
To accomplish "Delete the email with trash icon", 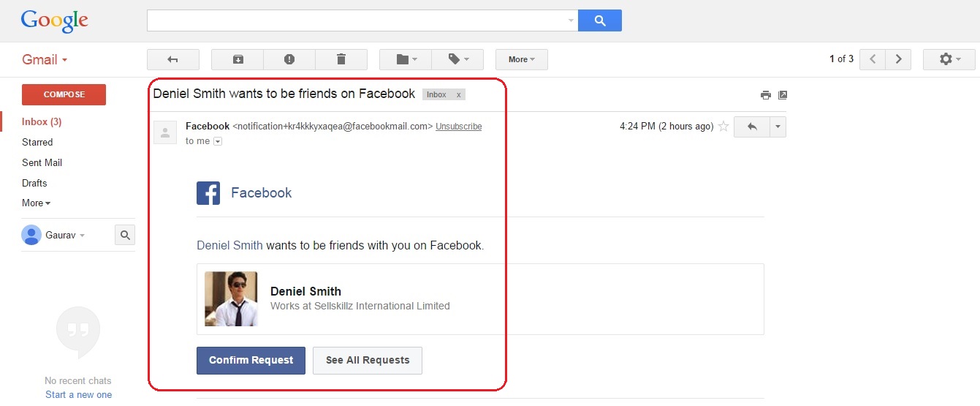I will [x=341, y=59].
